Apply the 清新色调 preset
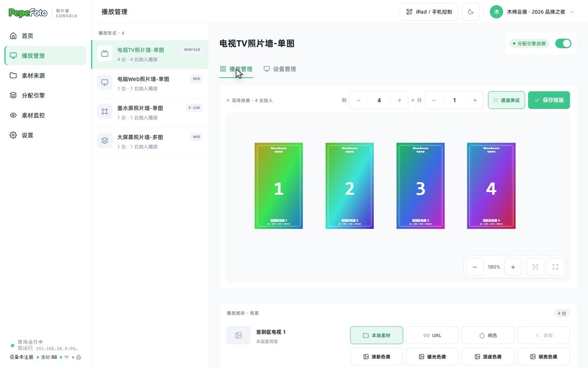588x368 pixels. [x=377, y=357]
